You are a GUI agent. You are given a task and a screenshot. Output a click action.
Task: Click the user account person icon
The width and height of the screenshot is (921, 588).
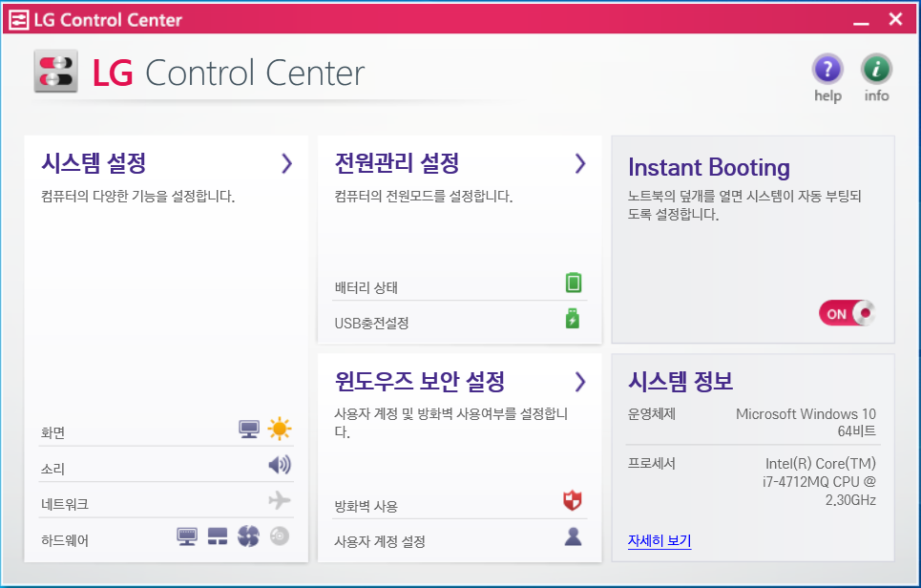[573, 536]
